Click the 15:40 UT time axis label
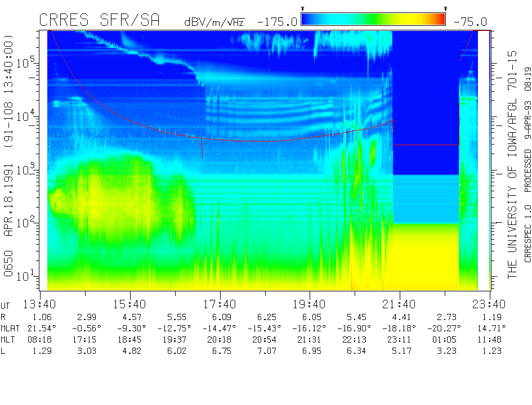532x405 pixels. pos(130,304)
